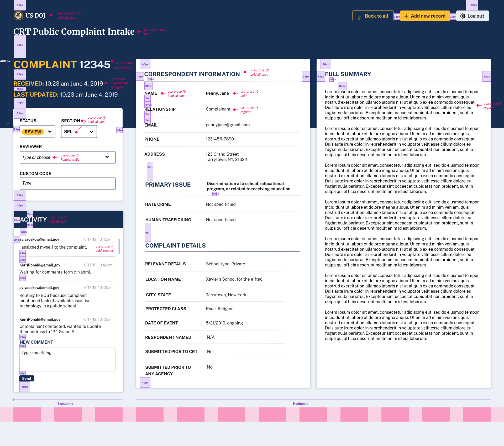Click the Hate Crime Not specified value

point(221,204)
